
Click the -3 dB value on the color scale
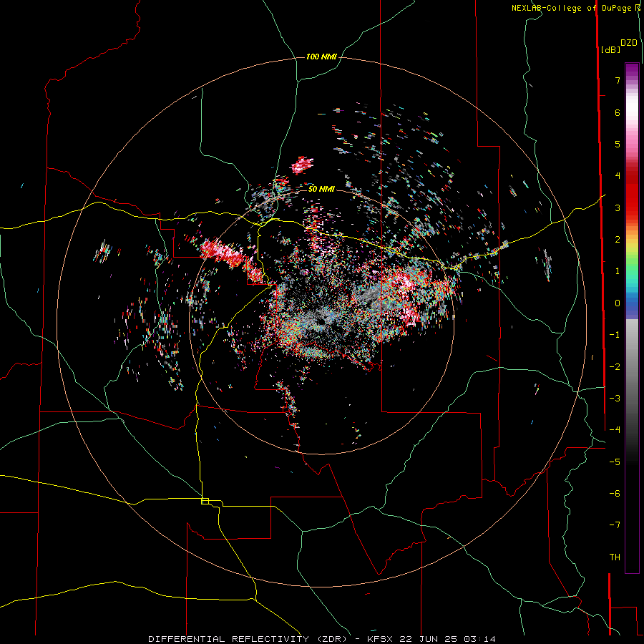[615, 399]
